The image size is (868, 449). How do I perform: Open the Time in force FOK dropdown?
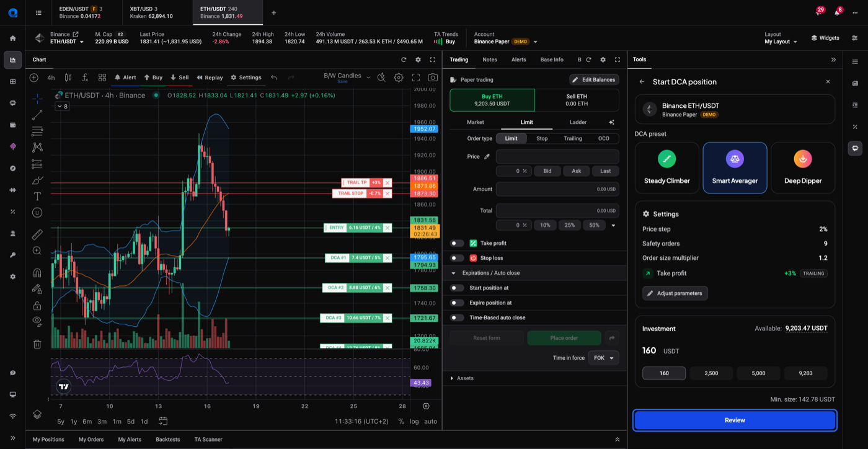(x=603, y=358)
